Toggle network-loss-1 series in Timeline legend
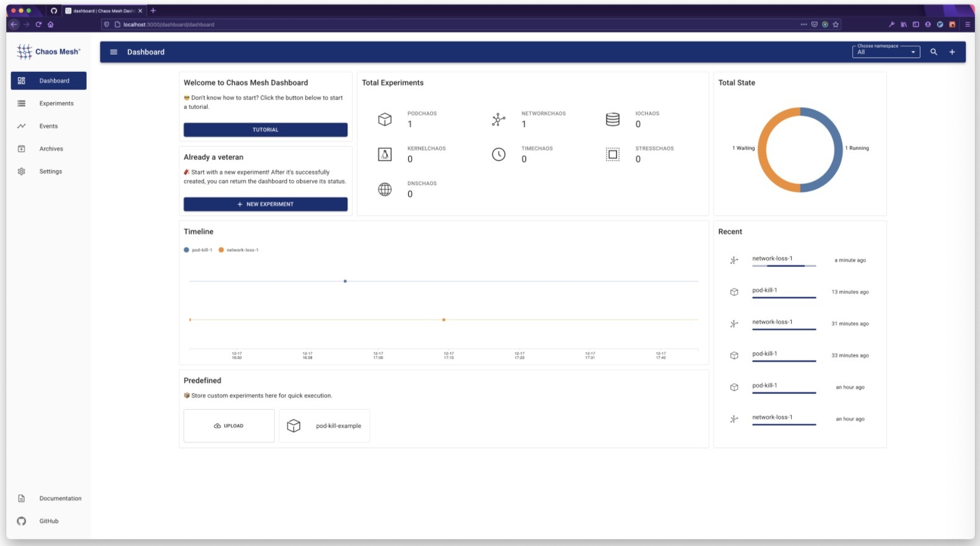This screenshot has width=980, height=546. (238, 250)
